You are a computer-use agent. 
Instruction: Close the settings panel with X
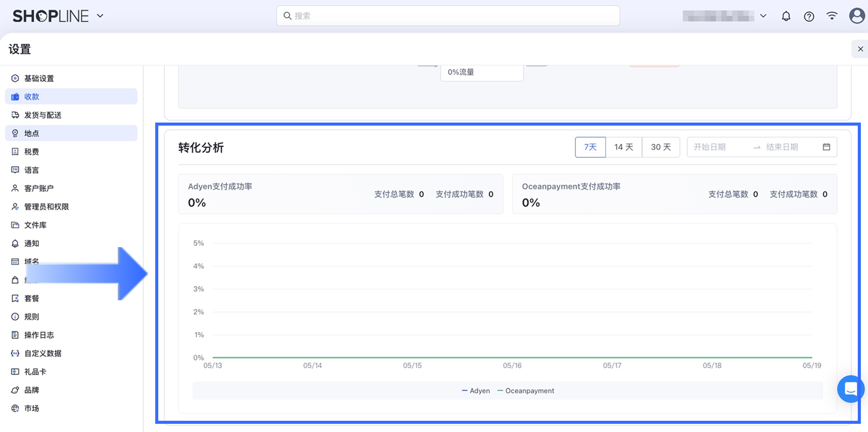click(860, 49)
